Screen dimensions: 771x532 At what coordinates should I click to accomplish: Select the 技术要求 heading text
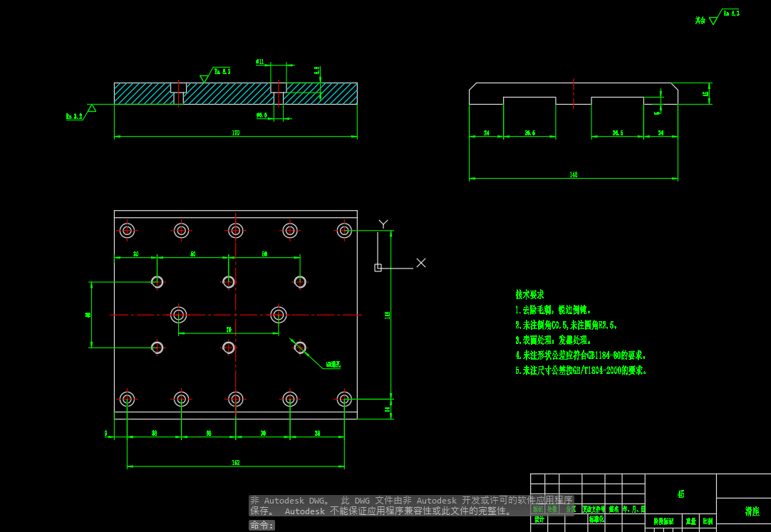click(529, 295)
